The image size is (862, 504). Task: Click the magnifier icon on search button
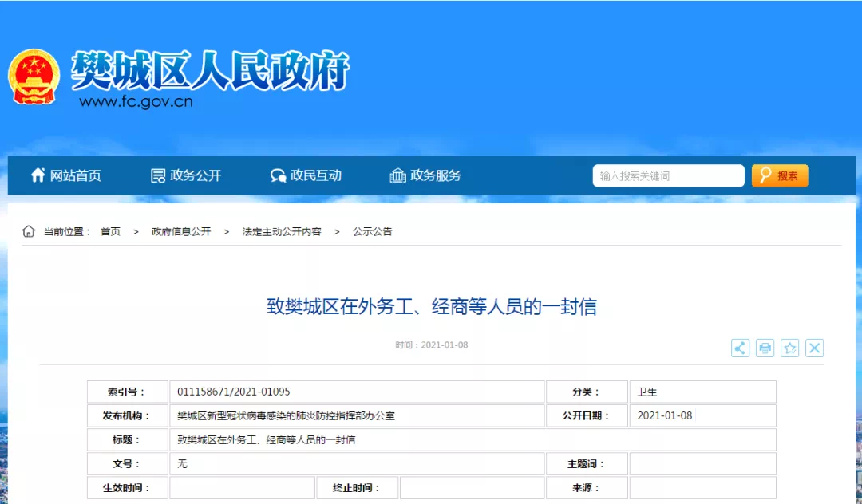[765, 175]
